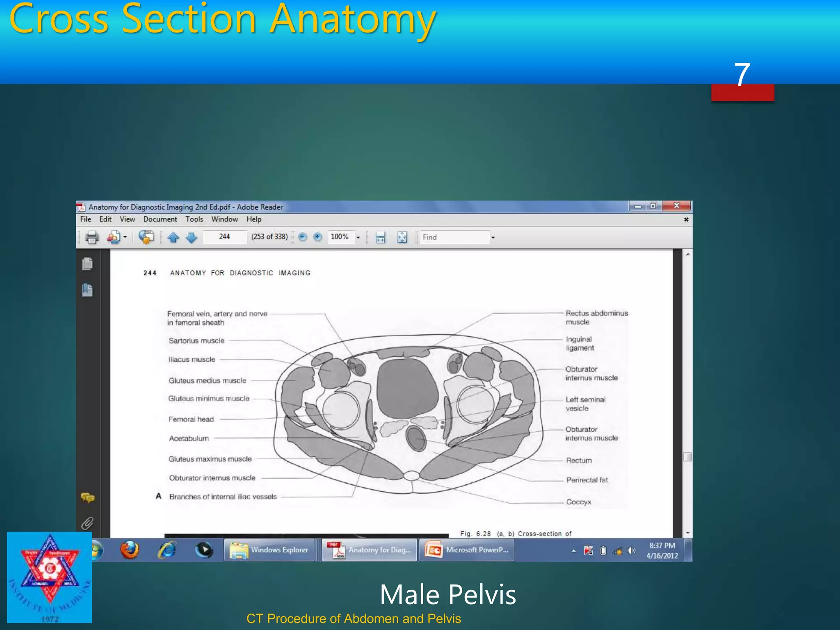Open the Edit menu
Viewport: 840px width, 630px height.
click(105, 219)
